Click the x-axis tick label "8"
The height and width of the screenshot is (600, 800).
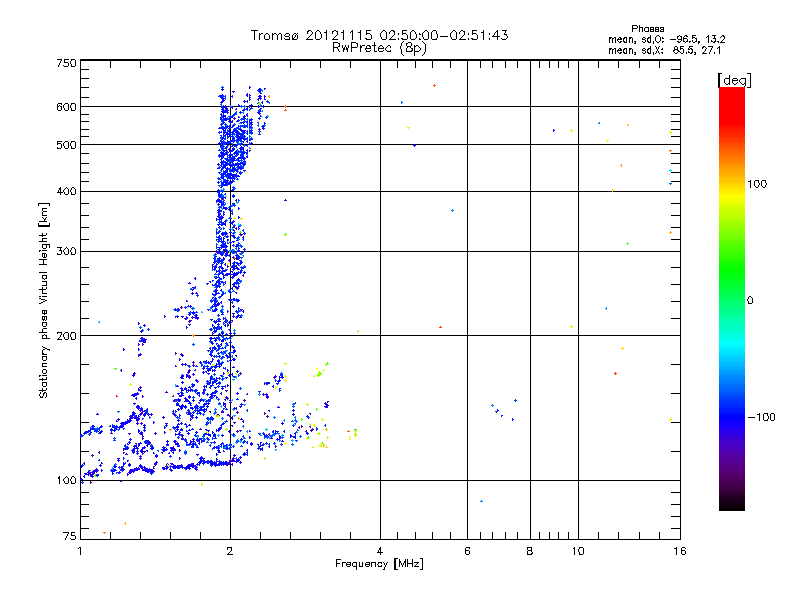click(530, 551)
